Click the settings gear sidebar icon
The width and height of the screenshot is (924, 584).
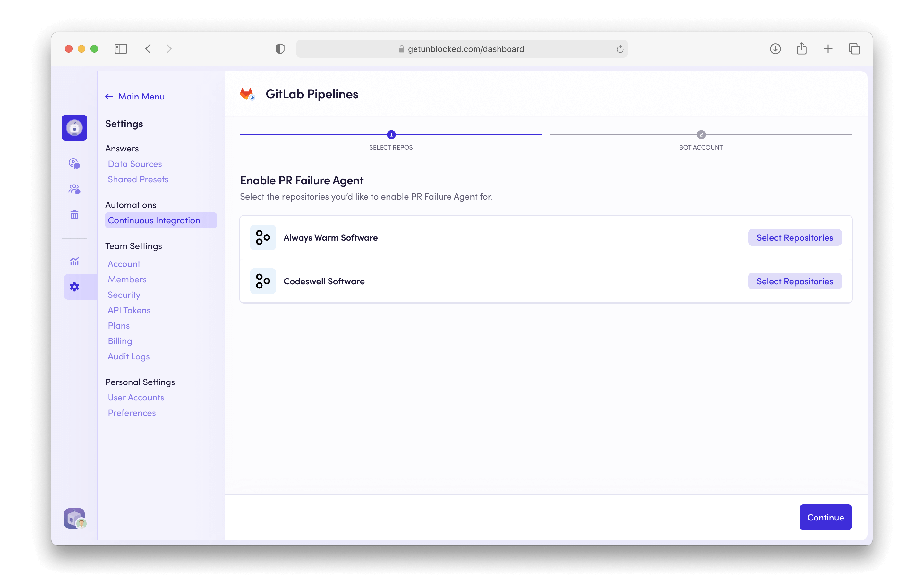click(x=74, y=287)
